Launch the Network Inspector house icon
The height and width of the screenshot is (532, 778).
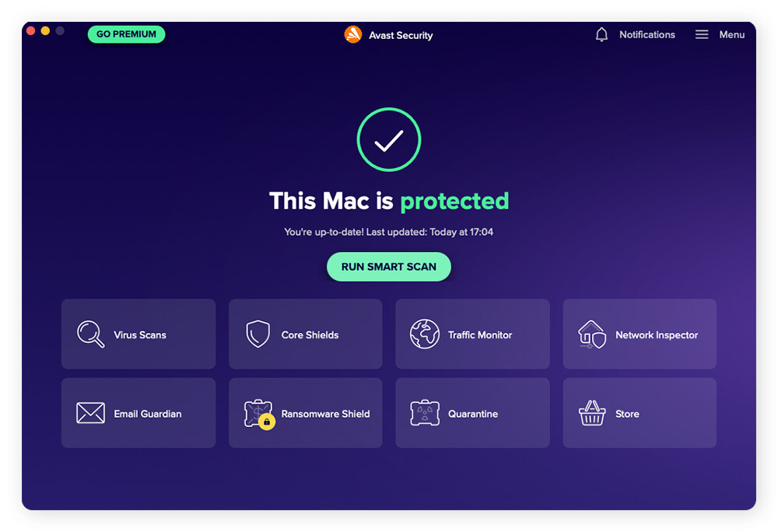tap(592, 334)
